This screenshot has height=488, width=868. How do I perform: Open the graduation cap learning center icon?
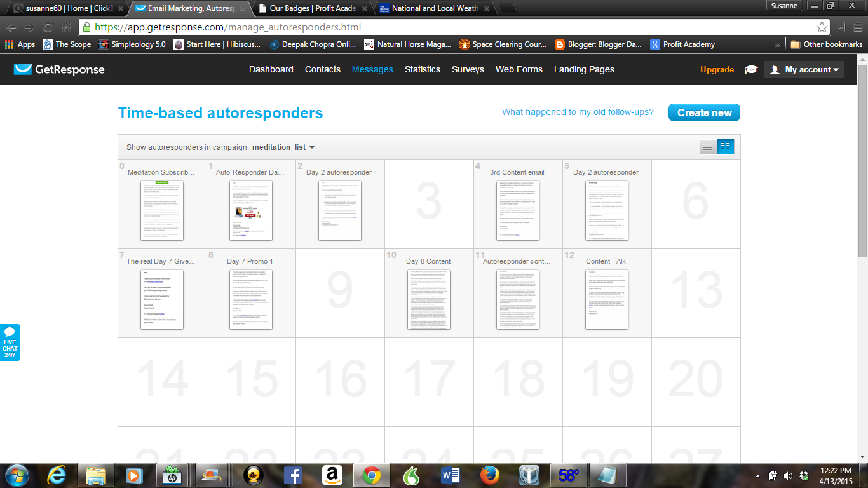[x=751, y=70]
